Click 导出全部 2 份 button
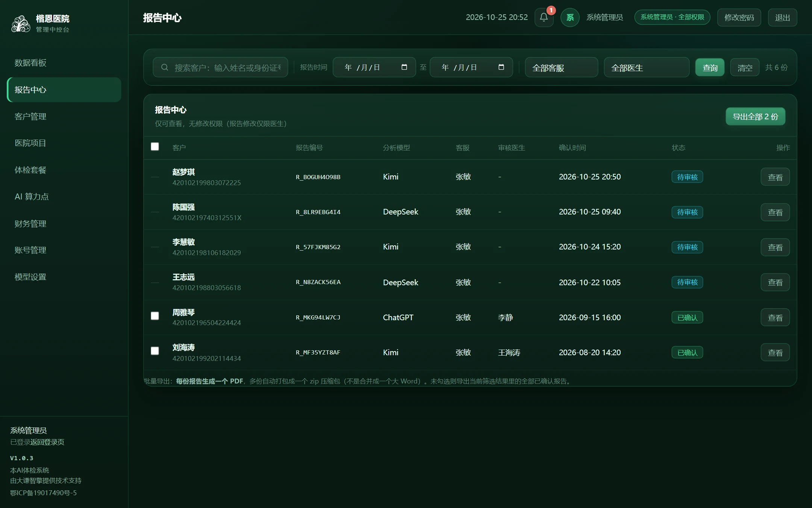This screenshot has height=508, width=812. click(755, 116)
